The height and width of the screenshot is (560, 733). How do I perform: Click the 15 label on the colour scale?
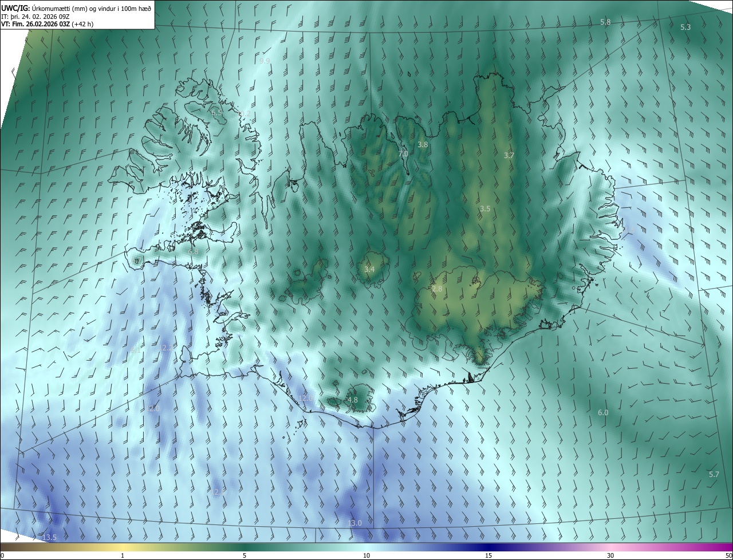coord(488,555)
